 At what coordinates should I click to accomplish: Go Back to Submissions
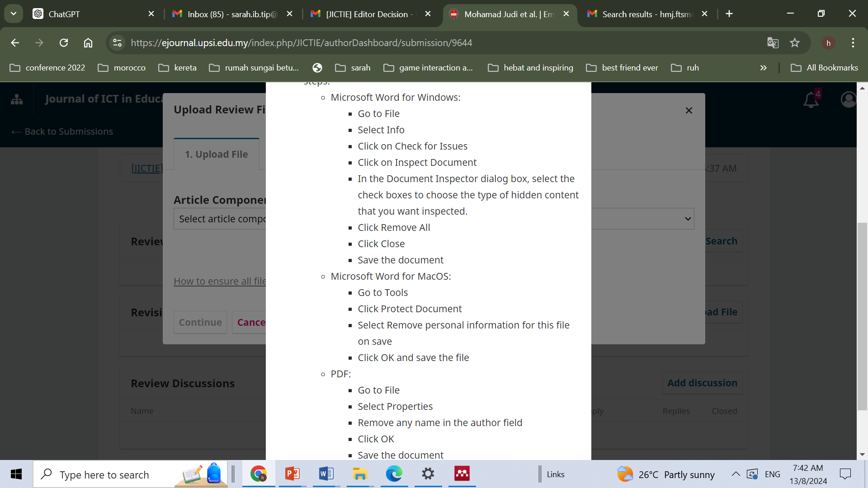point(62,131)
